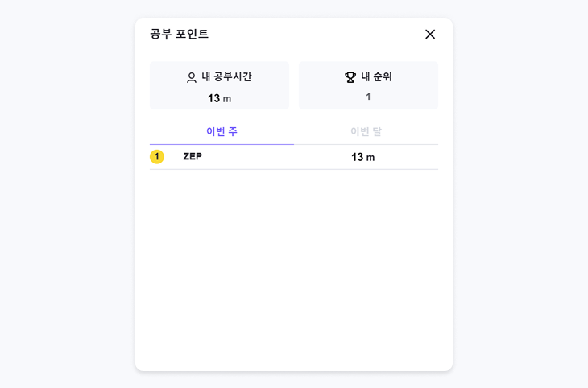Image resolution: width=588 pixels, height=388 pixels.
Task: Click the yellow rank 1 badge
Action: click(x=157, y=157)
